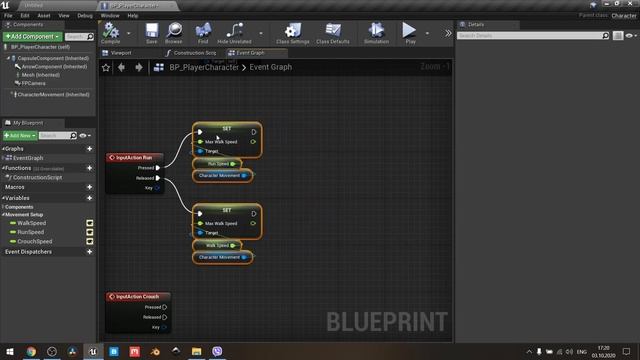Collapse the Graphs section

(x=3, y=149)
